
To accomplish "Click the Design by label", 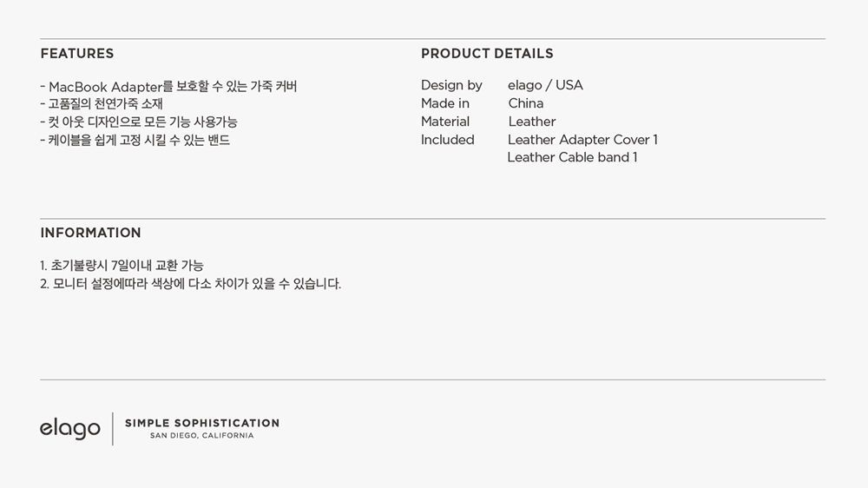I will tap(451, 85).
